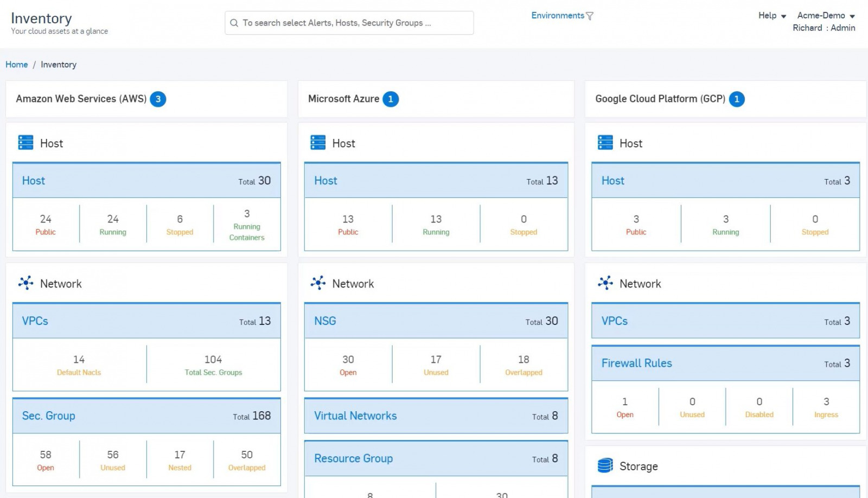
Task: Select 17 Nested security groups stat
Action: (x=180, y=460)
